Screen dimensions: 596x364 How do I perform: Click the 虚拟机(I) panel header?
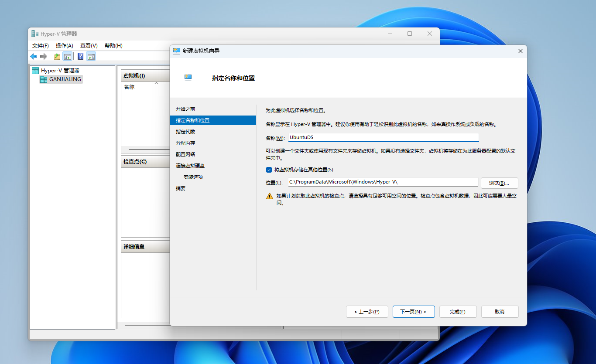pyautogui.click(x=145, y=76)
